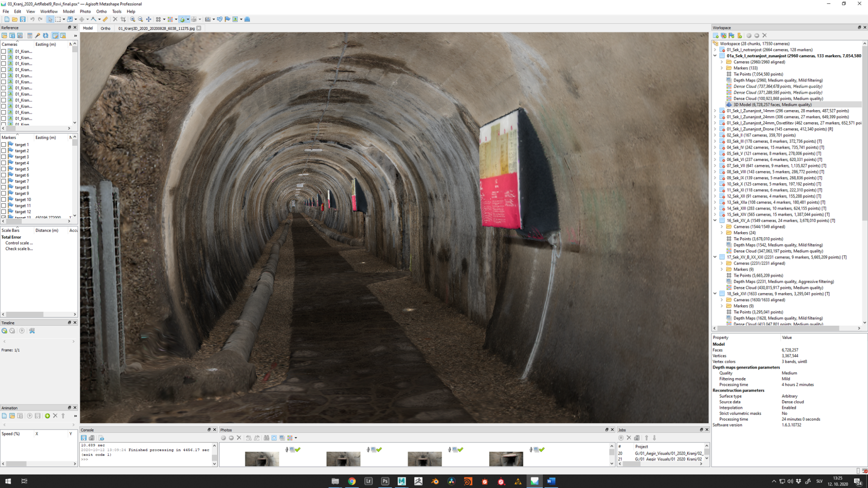Collapse the 01a_Sek_I_notranjost_zunanjost chunk
The width and height of the screenshot is (868, 488).
(x=715, y=56)
